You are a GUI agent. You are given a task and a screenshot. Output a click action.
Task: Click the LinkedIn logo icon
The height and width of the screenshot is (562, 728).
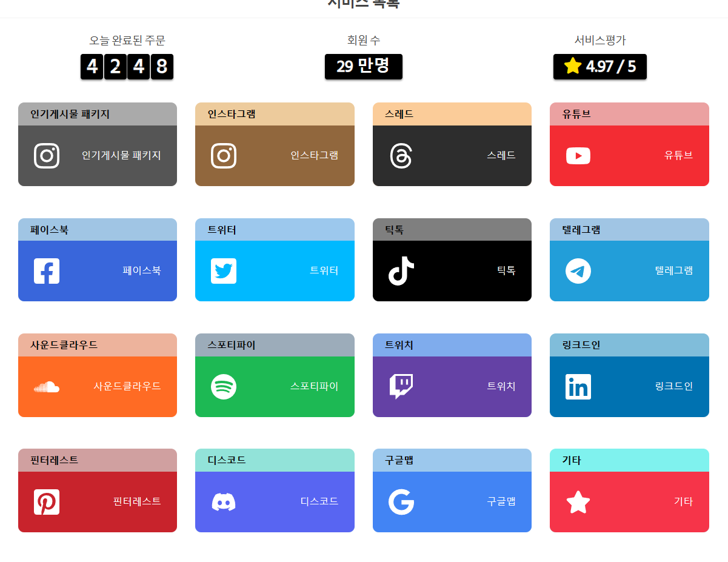(578, 387)
